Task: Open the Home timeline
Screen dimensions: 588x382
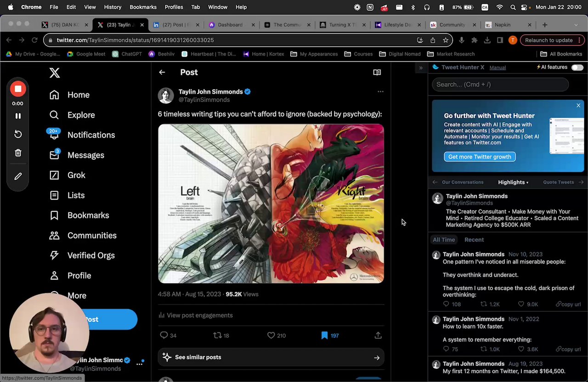Action: click(69, 95)
